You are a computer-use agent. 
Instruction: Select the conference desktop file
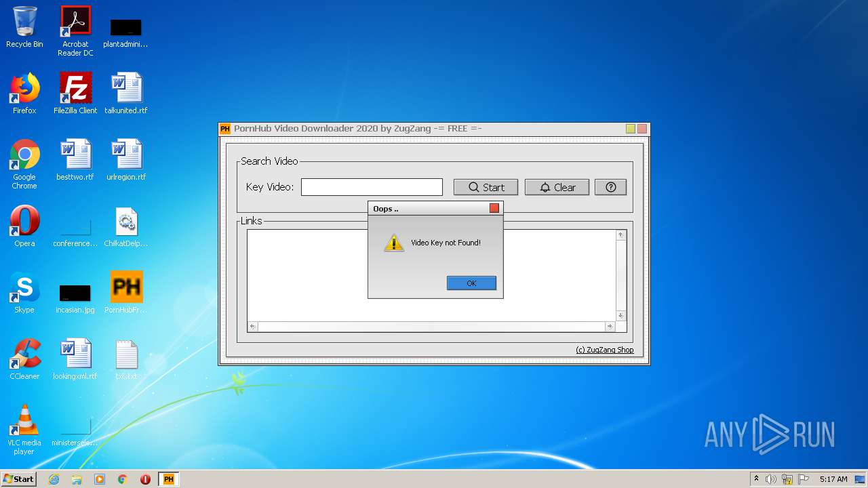75,232
